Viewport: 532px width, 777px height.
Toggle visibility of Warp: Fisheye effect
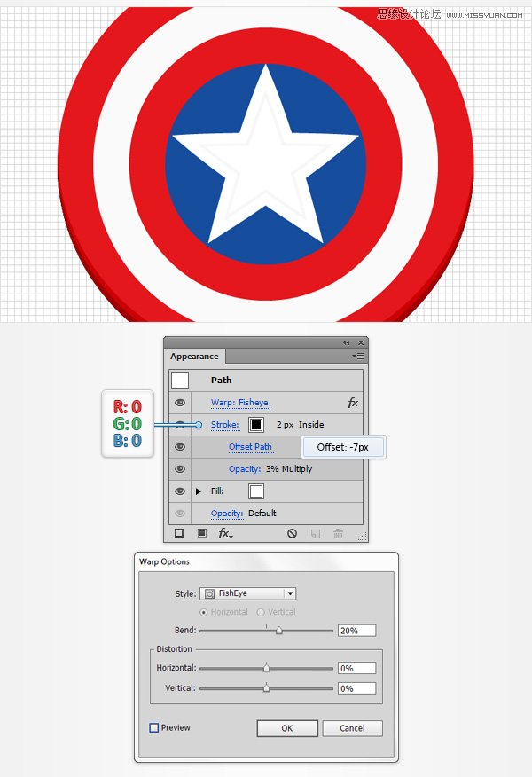[180, 403]
